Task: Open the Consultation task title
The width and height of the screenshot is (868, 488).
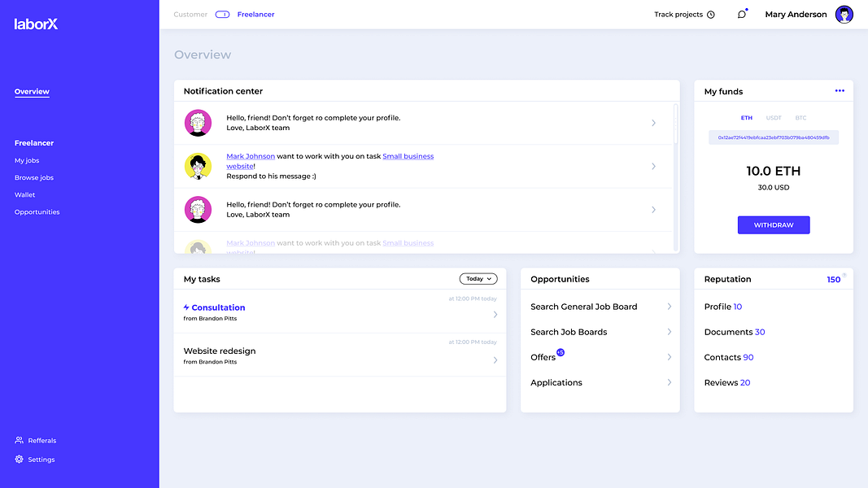Action: (x=218, y=307)
